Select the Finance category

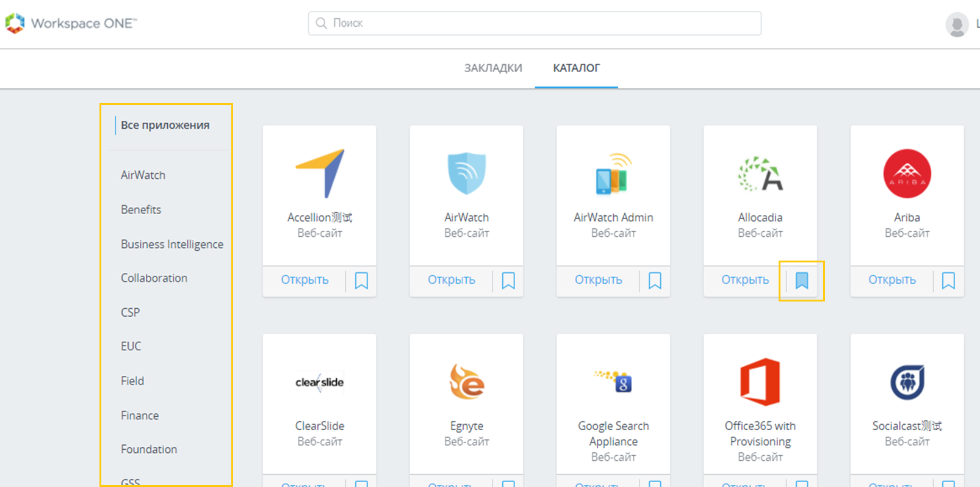(140, 415)
